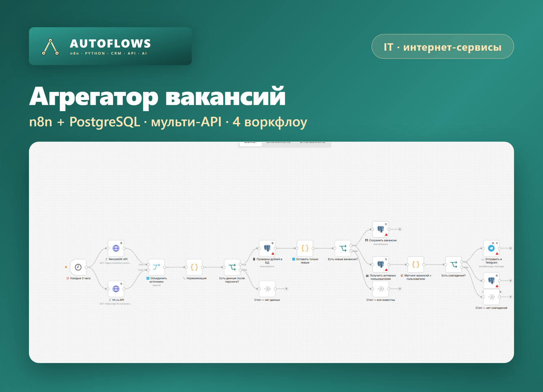Click executeQuery subtitle under Проверка дублей в БД
The width and height of the screenshot is (543, 392).
tap(267, 266)
